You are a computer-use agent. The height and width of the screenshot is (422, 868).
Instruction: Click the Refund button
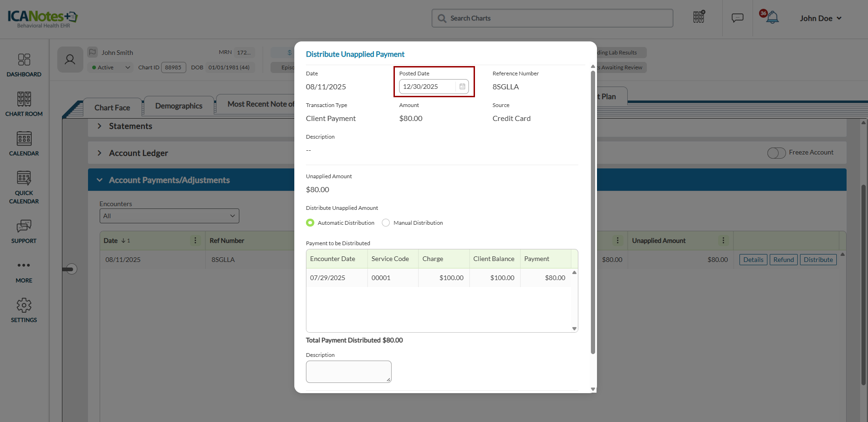coord(783,260)
